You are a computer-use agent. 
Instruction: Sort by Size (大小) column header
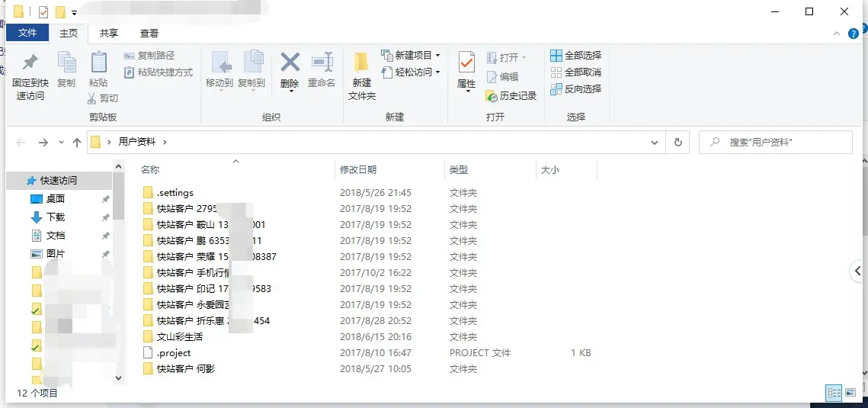pos(549,170)
